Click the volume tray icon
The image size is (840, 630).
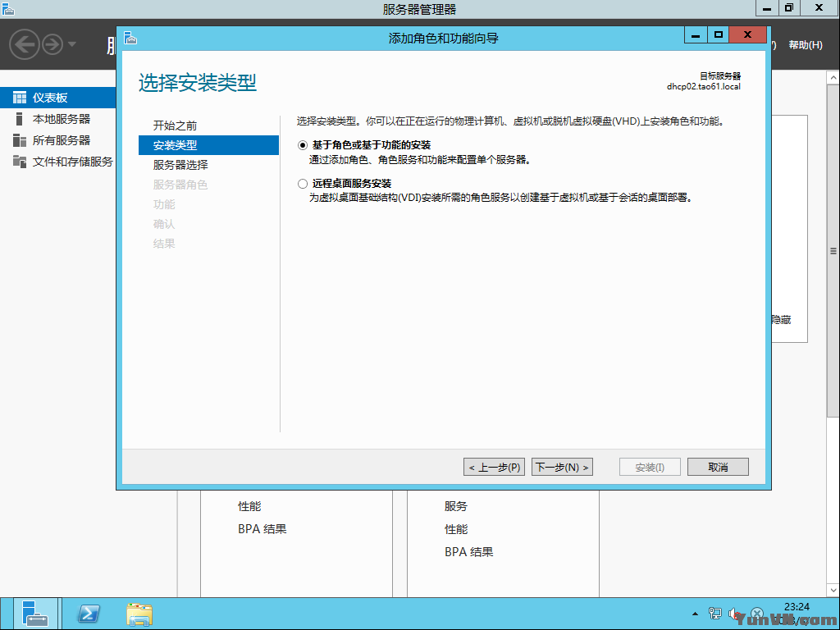(734, 614)
